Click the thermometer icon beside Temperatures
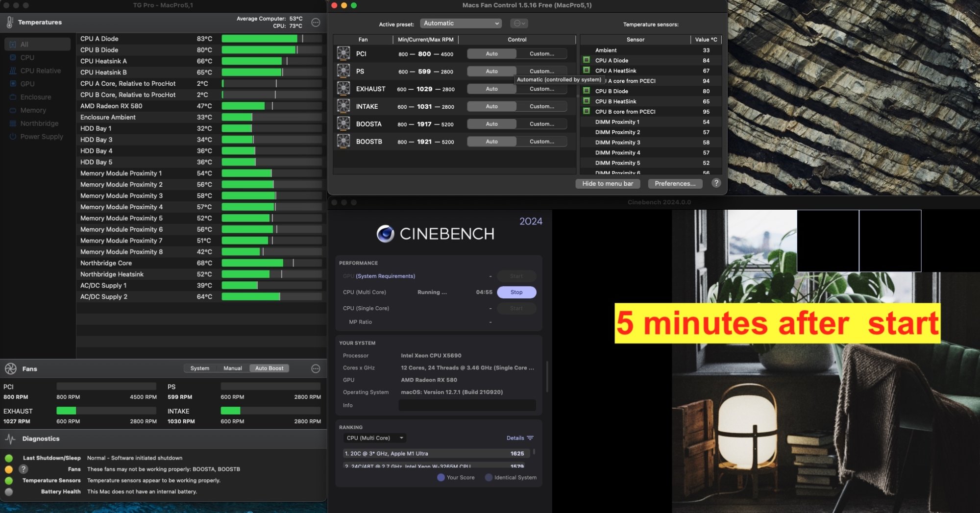The width and height of the screenshot is (980, 513). [x=9, y=23]
